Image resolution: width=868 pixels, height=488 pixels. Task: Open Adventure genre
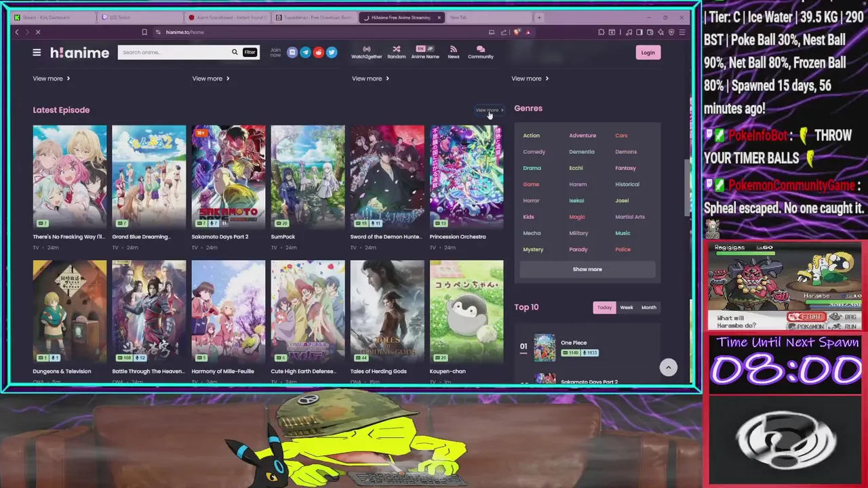coord(582,136)
